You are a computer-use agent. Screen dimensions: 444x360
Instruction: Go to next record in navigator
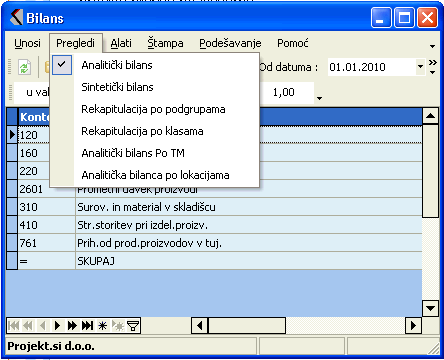tap(57, 325)
